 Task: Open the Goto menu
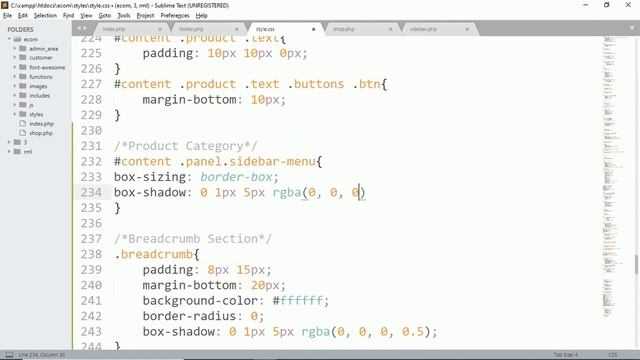104,16
